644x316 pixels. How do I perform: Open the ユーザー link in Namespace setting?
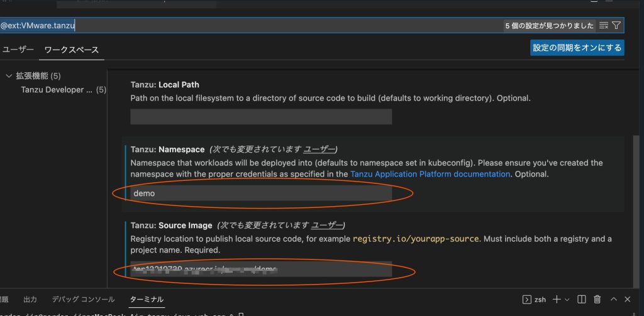[x=319, y=149]
